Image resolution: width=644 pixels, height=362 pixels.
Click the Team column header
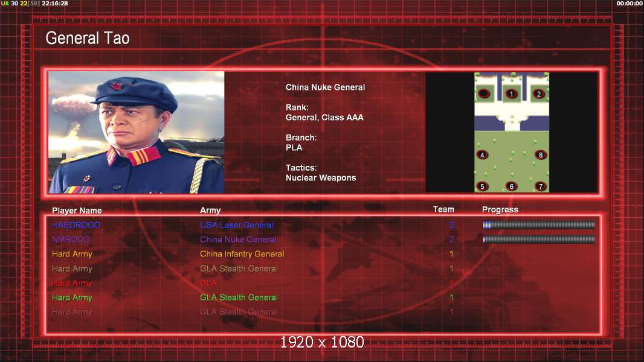[443, 209]
